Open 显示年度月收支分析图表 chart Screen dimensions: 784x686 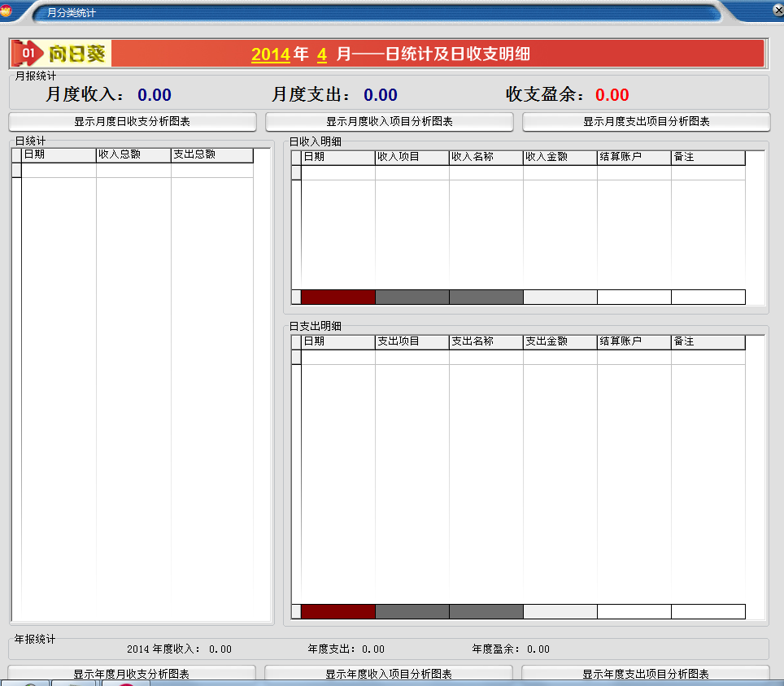[132, 674]
